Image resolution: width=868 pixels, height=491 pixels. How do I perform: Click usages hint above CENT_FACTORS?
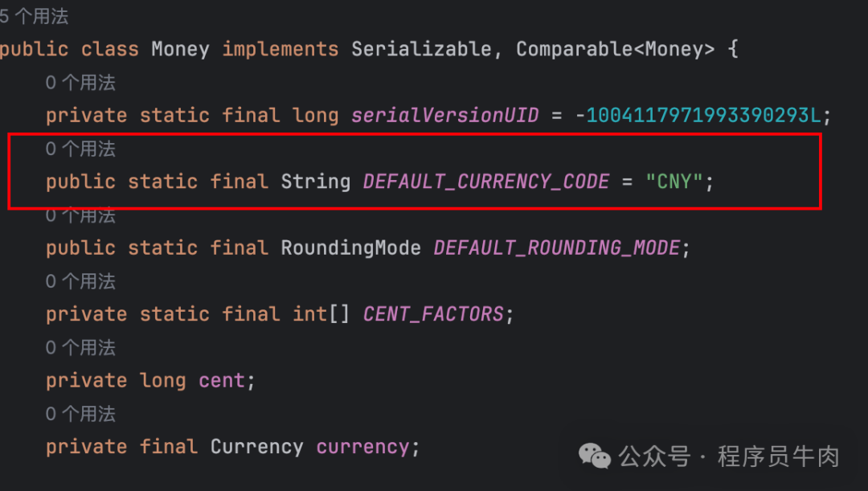click(80, 281)
